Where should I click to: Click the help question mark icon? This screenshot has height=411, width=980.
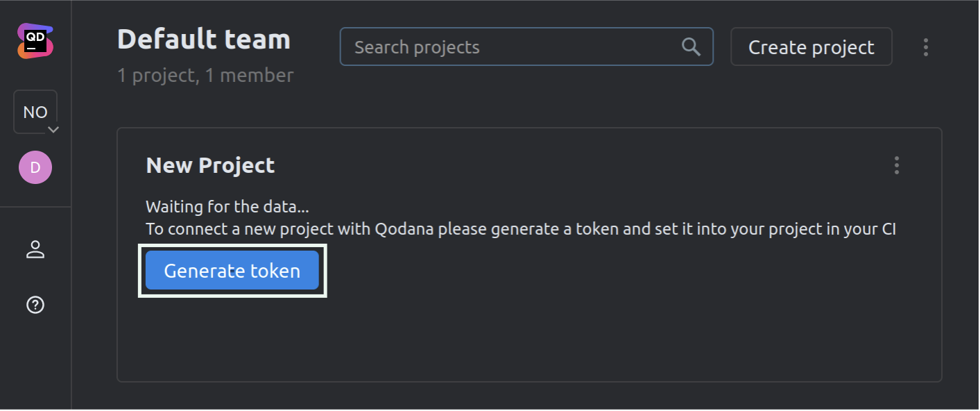(x=35, y=305)
